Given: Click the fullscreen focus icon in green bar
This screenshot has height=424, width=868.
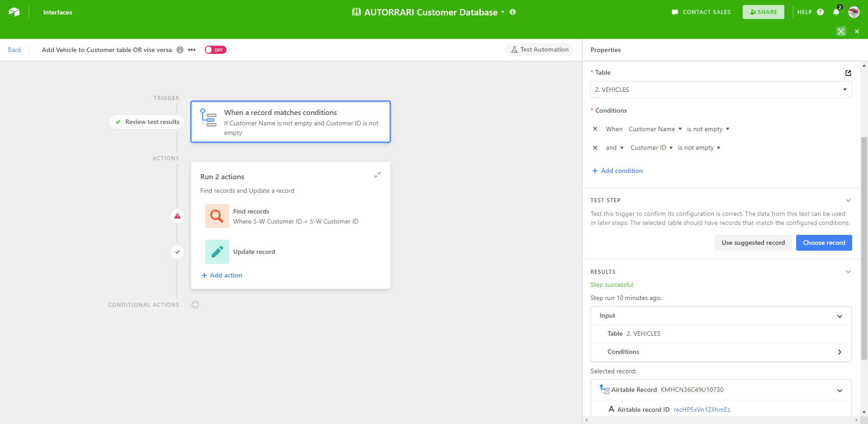Looking at the screenshot, I should tap(841, 31).
